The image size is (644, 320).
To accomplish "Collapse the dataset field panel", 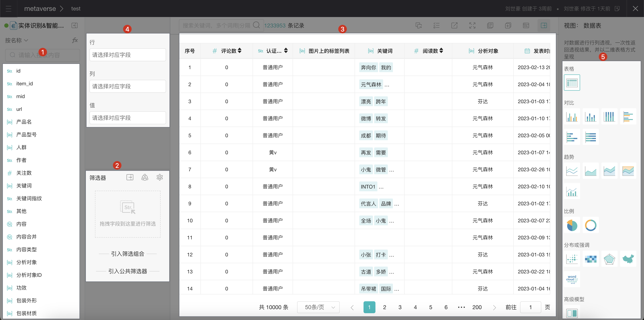I will (75, 26).
